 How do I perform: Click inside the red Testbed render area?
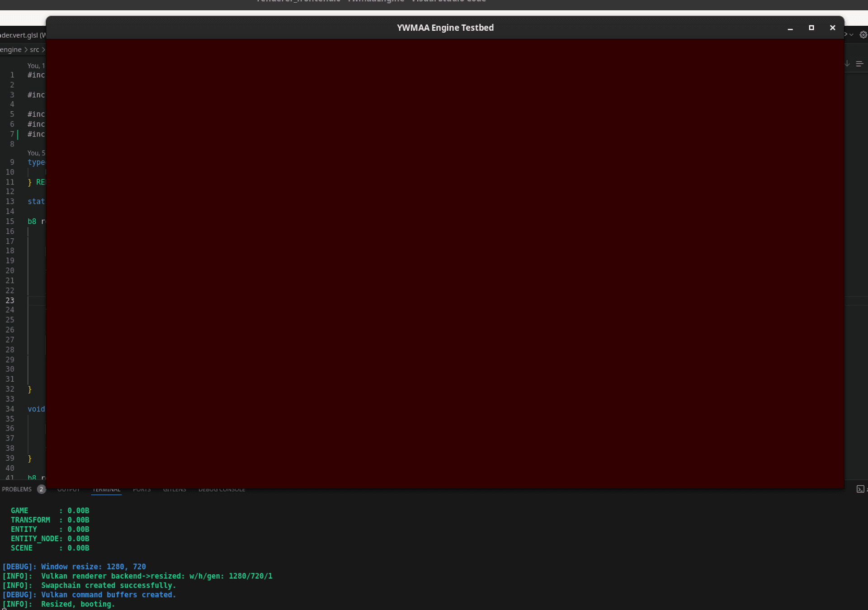click(445, 264)
